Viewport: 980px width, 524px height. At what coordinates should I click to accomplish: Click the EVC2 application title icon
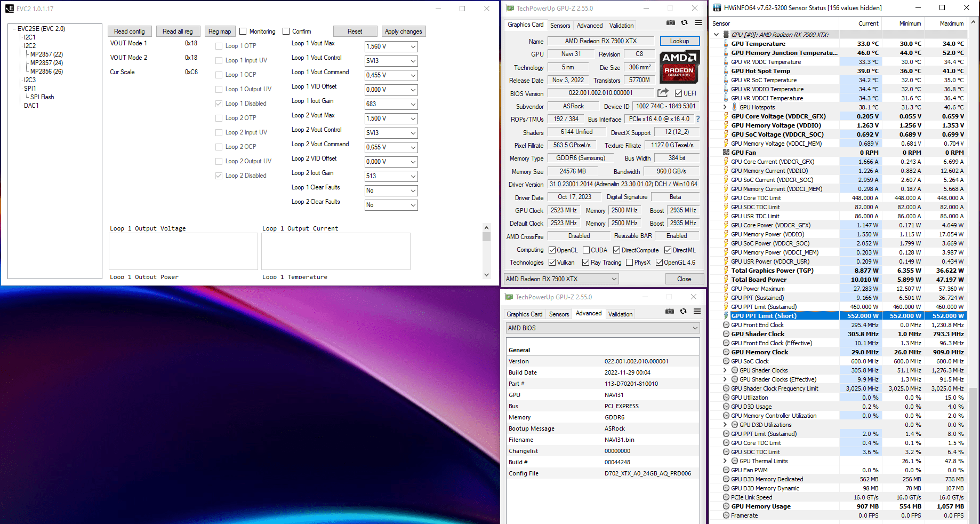[9, 9]
